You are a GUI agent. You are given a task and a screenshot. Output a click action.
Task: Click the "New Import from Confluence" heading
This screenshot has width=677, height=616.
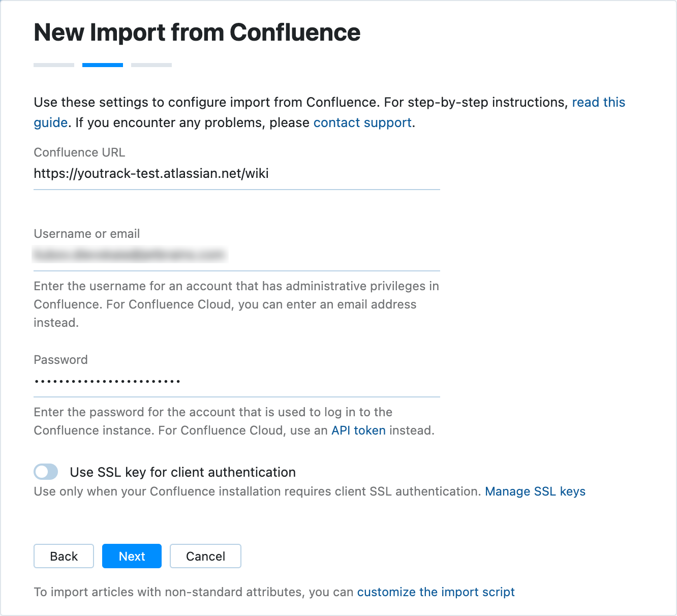[x=197, y=32]
